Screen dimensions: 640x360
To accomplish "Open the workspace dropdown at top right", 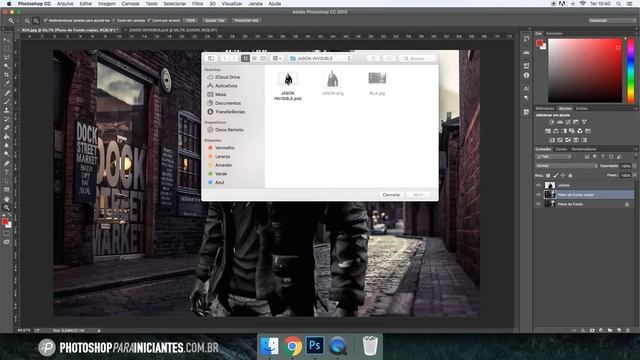I will (x=611, y=20).
